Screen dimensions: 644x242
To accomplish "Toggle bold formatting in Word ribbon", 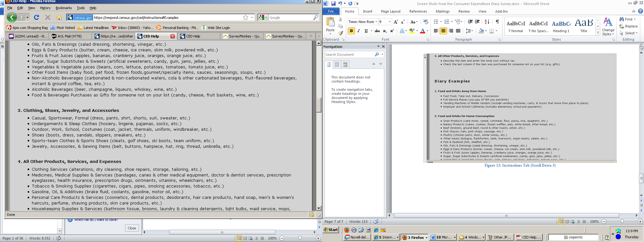I will [x=351, y=31].
